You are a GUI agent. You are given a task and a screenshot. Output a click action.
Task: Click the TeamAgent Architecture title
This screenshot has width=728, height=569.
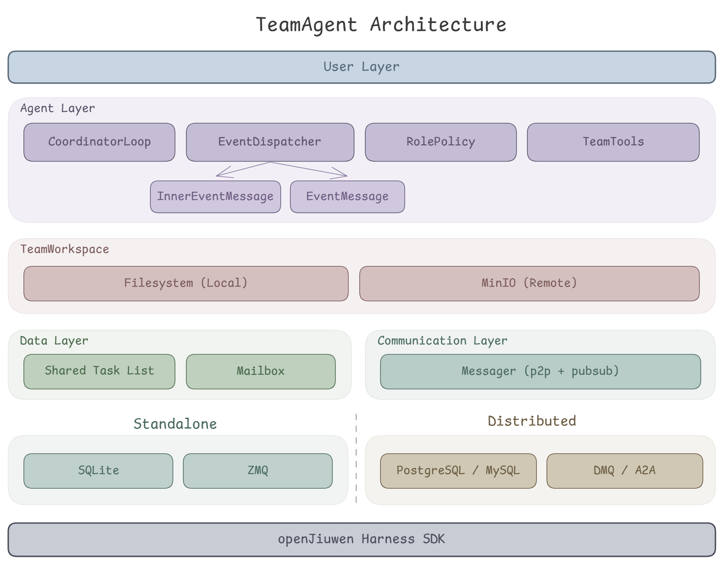(x=381, y=25)
